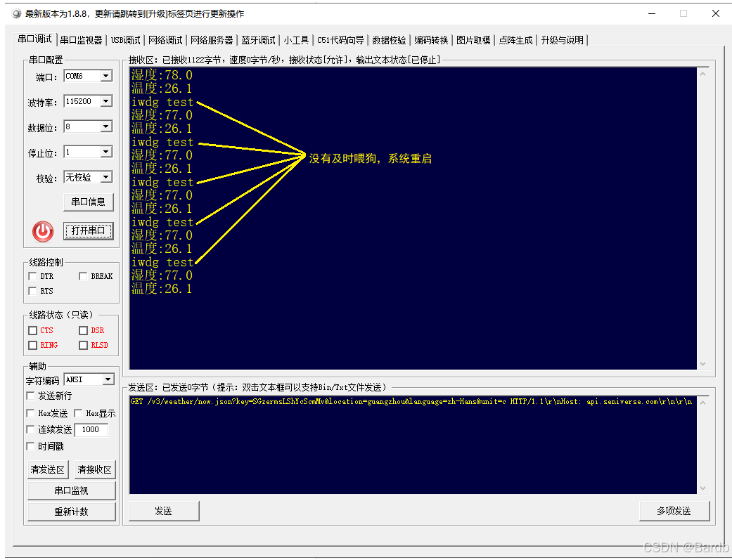The width and height of the screenshot is (732, 560).
Task: Open the USB调试 tab
Action: (126, 40)
